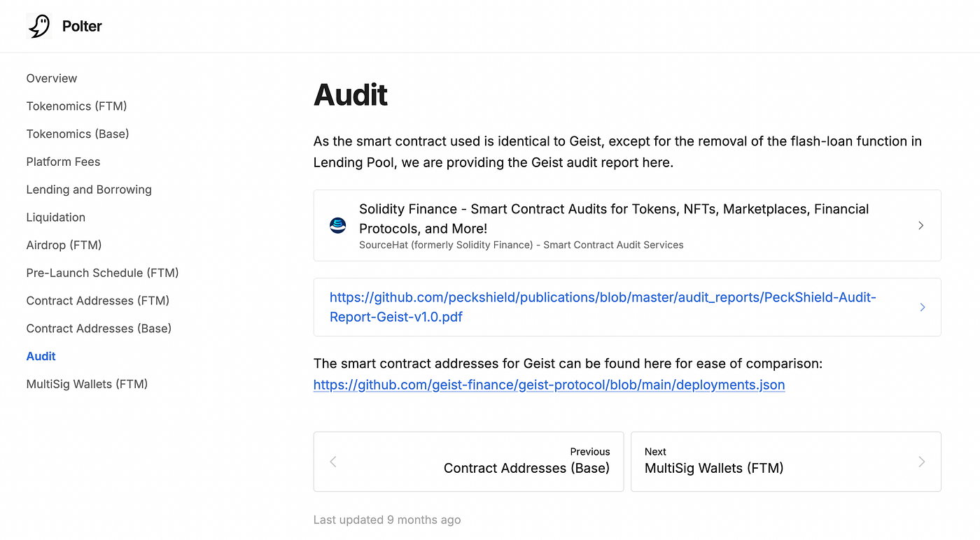Screen dimensions: 980x540
Task: Expand Solidity Finance card via right chevron
Action: tap(921, 225)
